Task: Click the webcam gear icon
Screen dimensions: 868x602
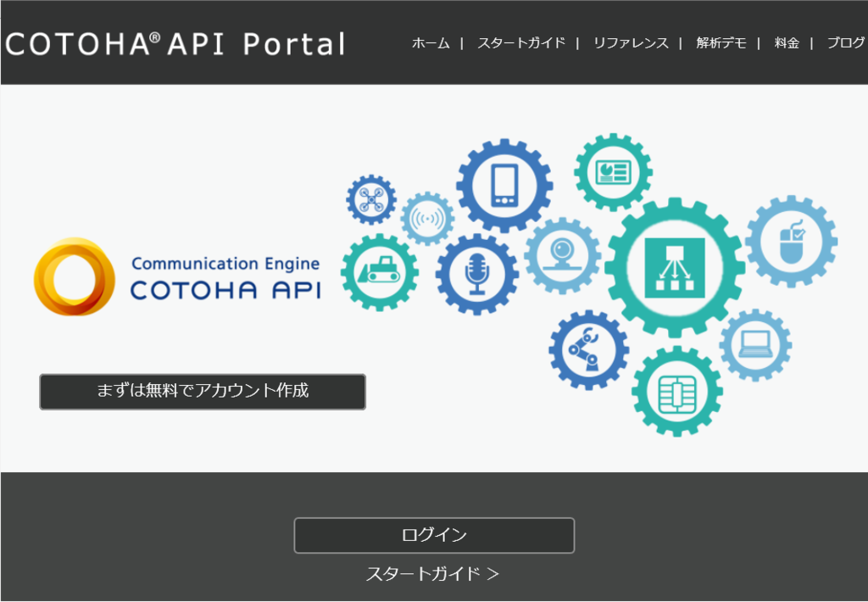Action: point(563,255)
